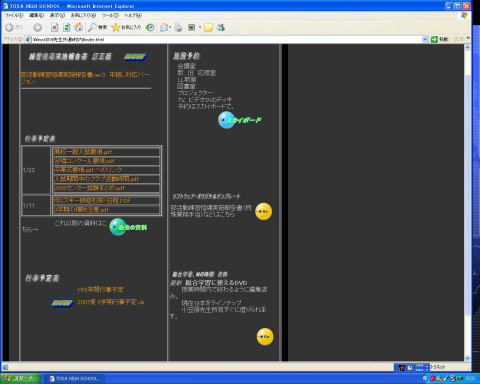Click the Refresh page icon
Viewport: 480px width, 384px height.
67,28
